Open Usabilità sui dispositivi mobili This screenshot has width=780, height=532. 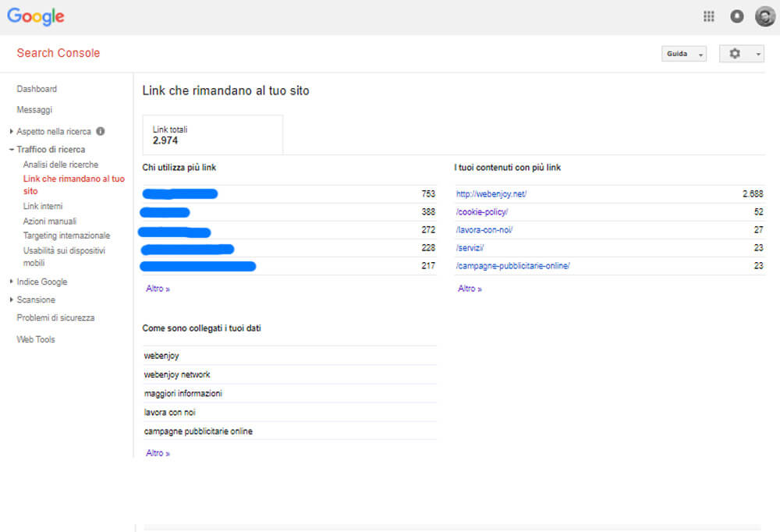64,257
